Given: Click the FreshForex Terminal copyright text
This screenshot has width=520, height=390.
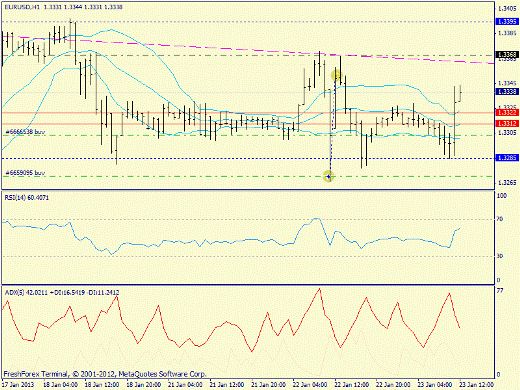Looking at the screenshot, I should tap(105, 374).
